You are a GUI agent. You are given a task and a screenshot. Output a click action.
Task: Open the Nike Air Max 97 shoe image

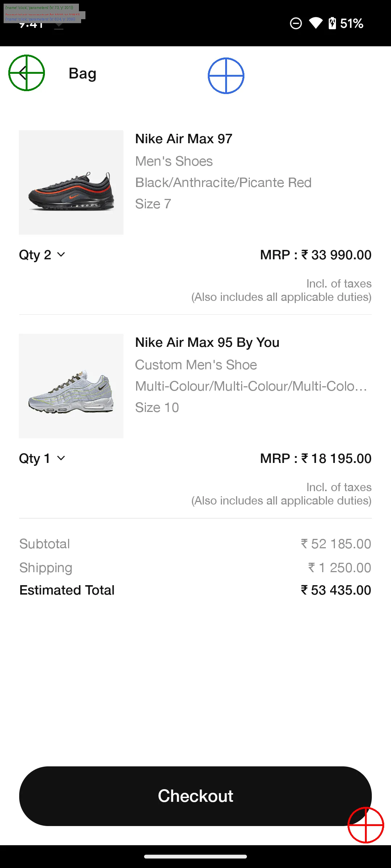tap(71, 182)
